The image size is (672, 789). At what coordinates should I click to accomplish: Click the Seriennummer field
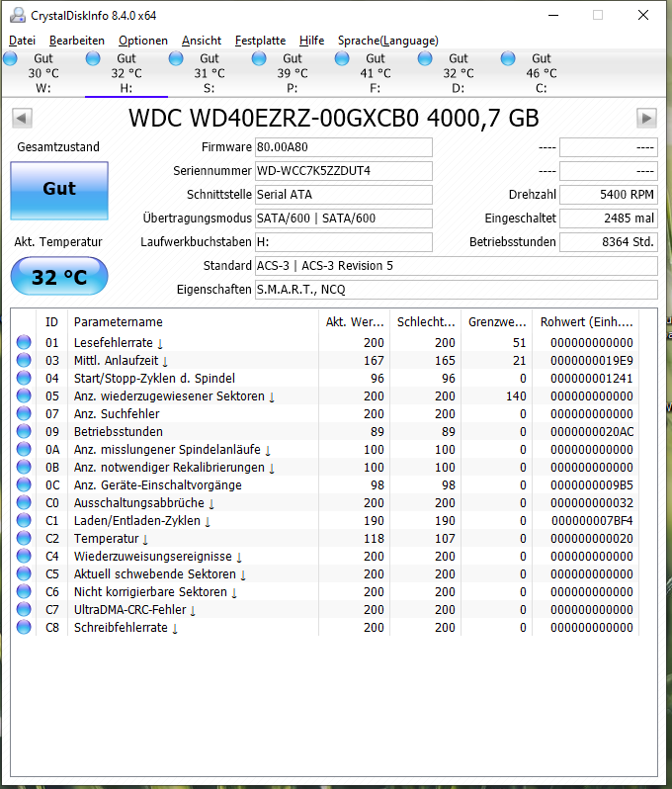pyautogui.click(x=344, y=171)
